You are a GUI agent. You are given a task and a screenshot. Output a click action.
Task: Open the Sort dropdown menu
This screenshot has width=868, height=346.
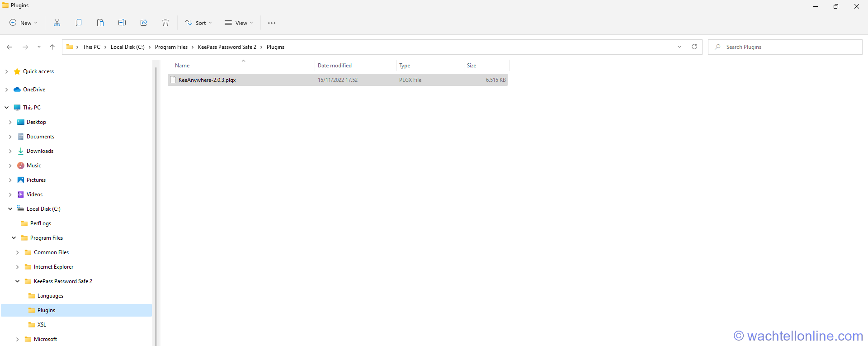(x=198, y=23)
